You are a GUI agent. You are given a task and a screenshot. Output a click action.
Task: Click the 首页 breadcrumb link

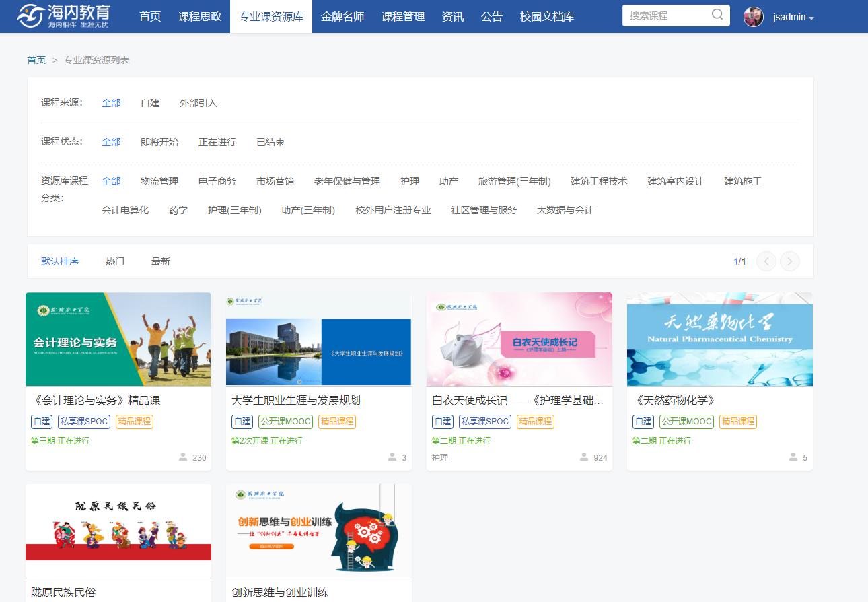[36, 60]
